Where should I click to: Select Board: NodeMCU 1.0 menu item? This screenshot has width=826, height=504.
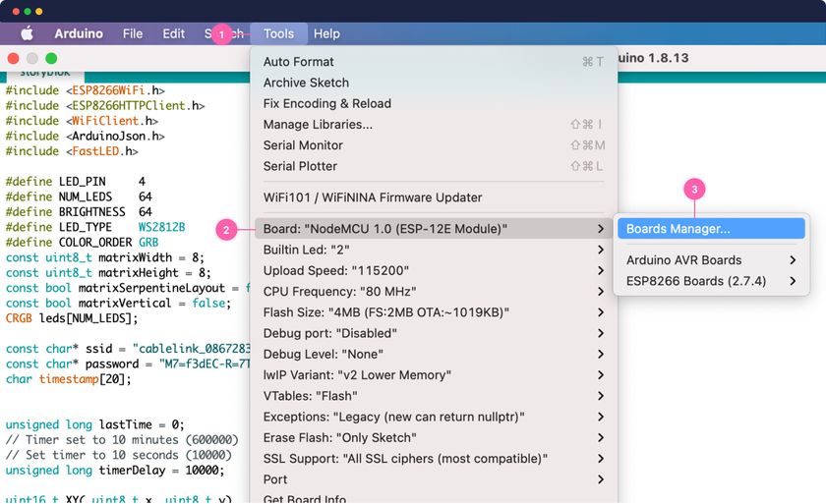click(x=433, y=229)
